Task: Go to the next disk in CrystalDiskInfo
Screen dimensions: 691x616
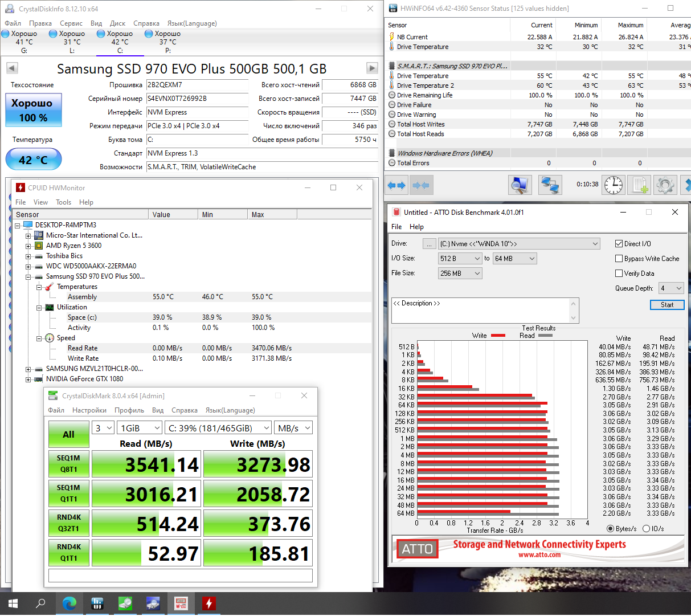Action: [372, 68]
